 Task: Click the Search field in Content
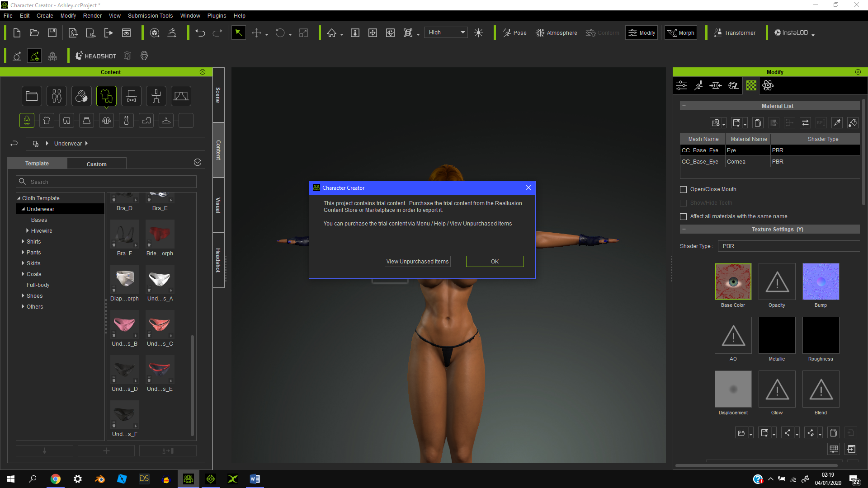[x=106, y=182]
